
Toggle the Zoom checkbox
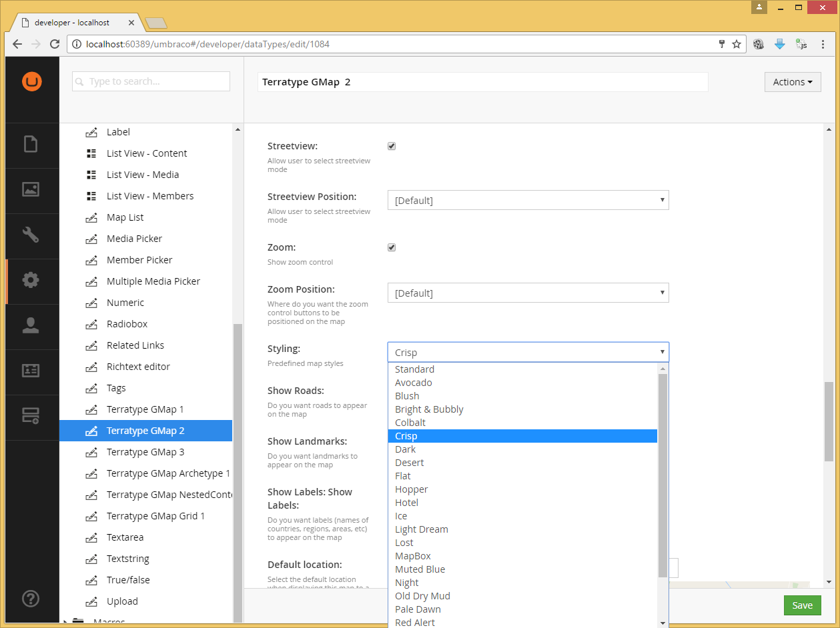(392, 247)
